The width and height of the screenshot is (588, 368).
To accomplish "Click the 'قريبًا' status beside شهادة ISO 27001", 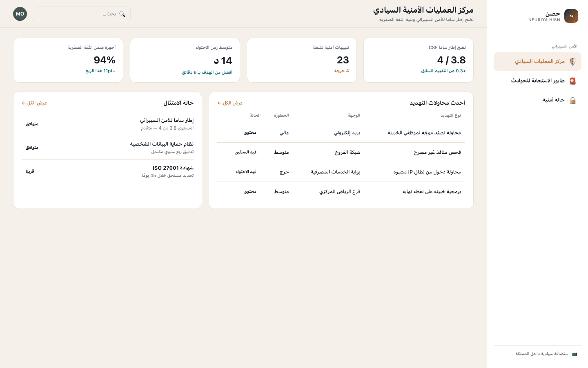I will [30, 171].
